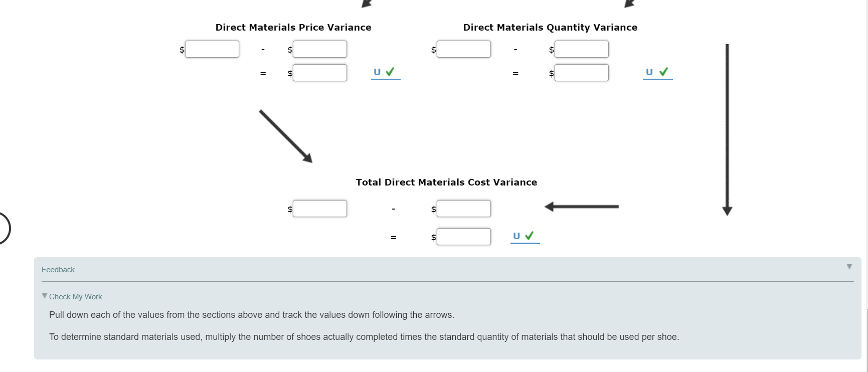Collapse the Check My Work section triangle
The width and height of the screenshot is (868, 372).
pos(44,295)
